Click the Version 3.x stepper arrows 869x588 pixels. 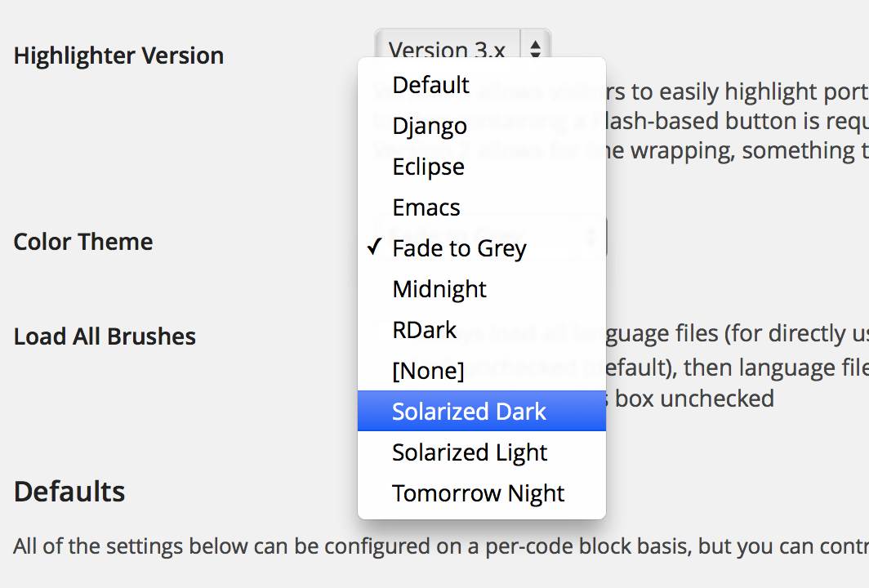tap(536, 48)
